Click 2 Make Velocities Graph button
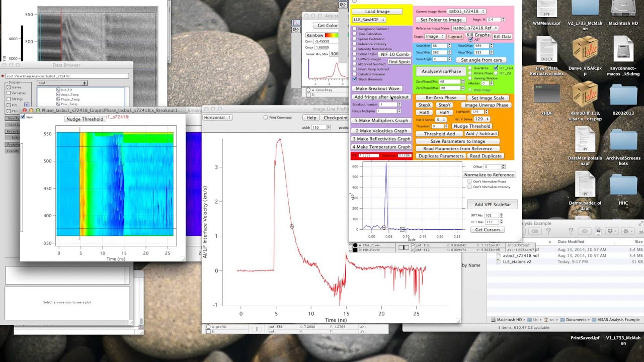 click(381, 131)
